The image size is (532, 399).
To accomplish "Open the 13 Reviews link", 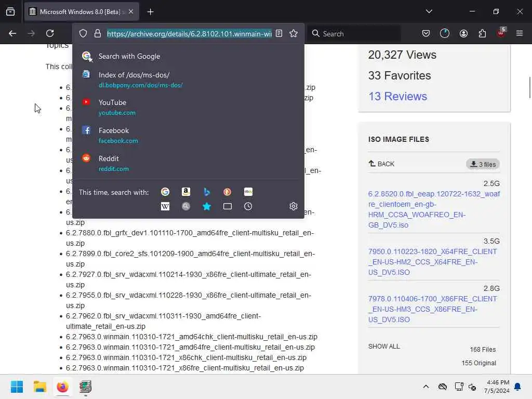I will [397, 96].
